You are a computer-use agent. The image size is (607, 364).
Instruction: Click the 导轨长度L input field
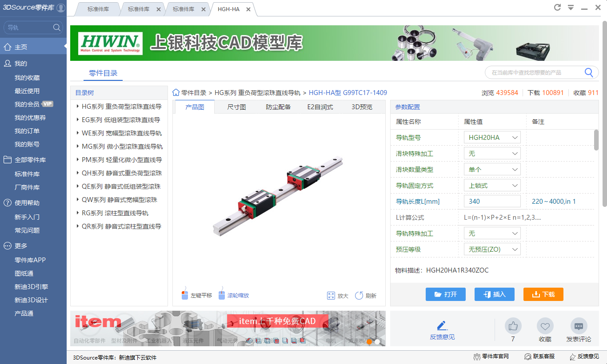click(x=492, y=202)
